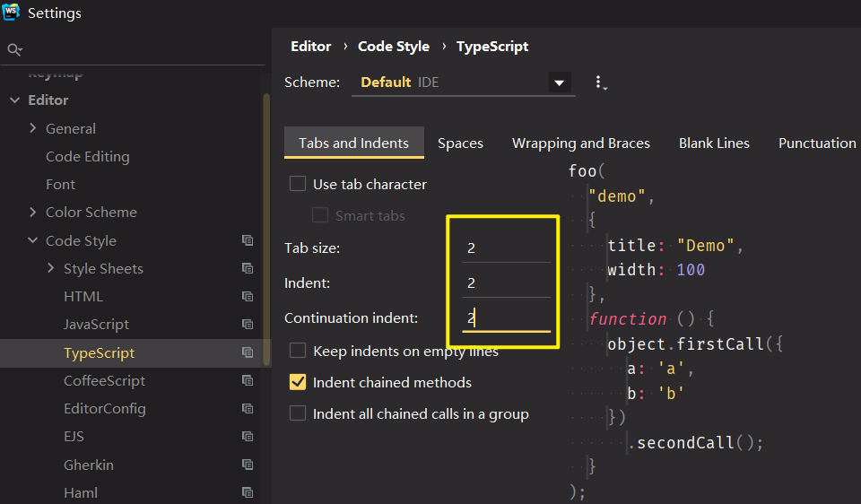
Task: Select Gherkin code style entry
Action: point(89,465)
